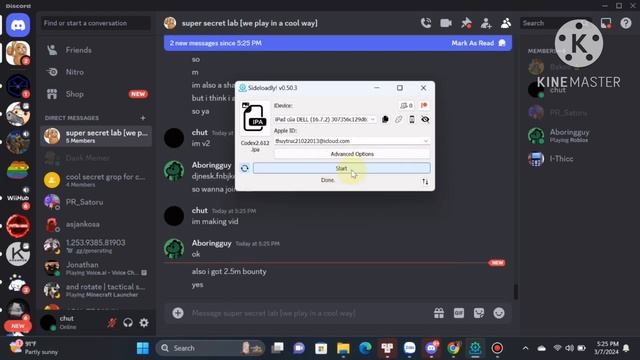Open the emoji picker

pyautogui.click(x=499, y=313)
